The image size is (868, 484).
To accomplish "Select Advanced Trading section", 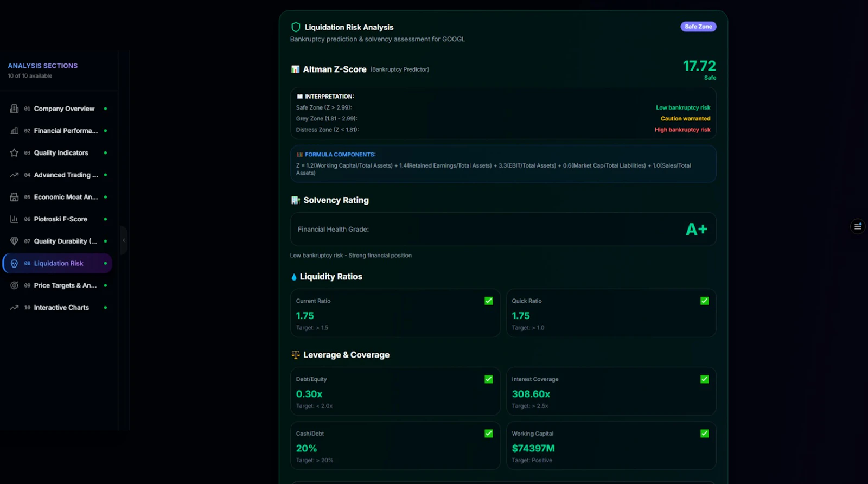I will [x=58, y=175].
